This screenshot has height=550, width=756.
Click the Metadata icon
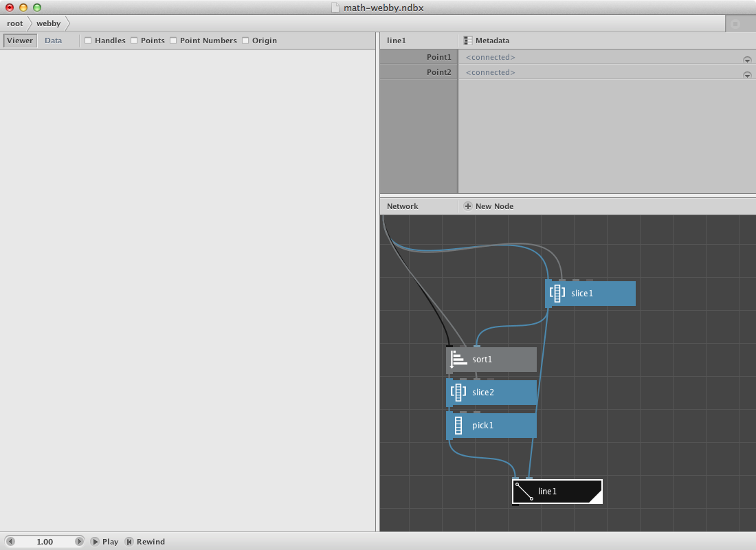(x=468, y=41)
